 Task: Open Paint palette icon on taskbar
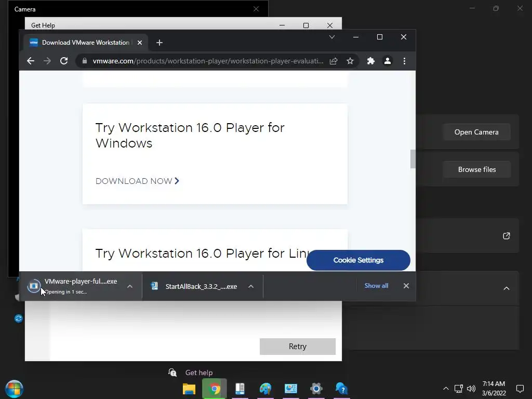[265, 389]
